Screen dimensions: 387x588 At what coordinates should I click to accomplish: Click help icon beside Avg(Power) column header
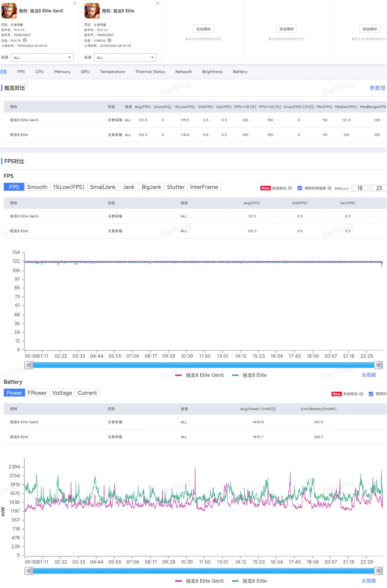[274, 409]
